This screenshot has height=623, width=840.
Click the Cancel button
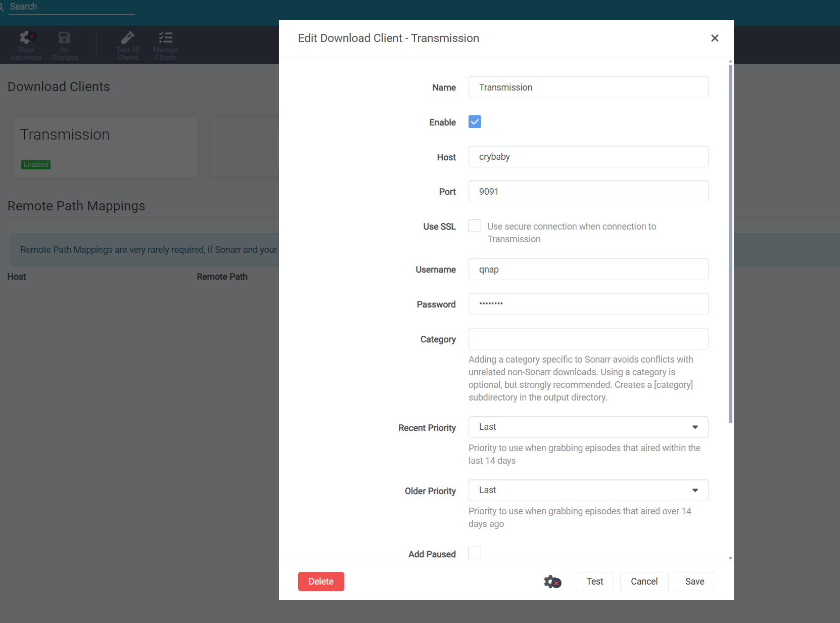(x=644, y=582)
